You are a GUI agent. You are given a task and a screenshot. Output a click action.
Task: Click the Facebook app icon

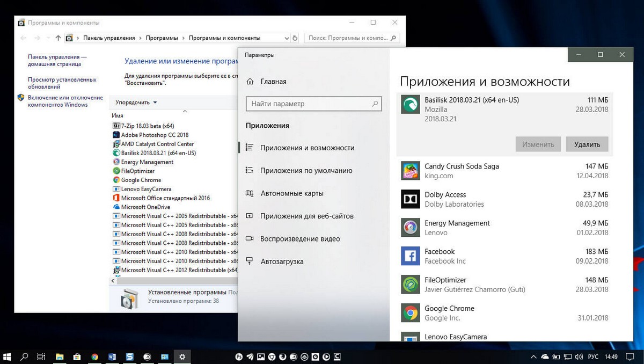[x=411, y=256]
